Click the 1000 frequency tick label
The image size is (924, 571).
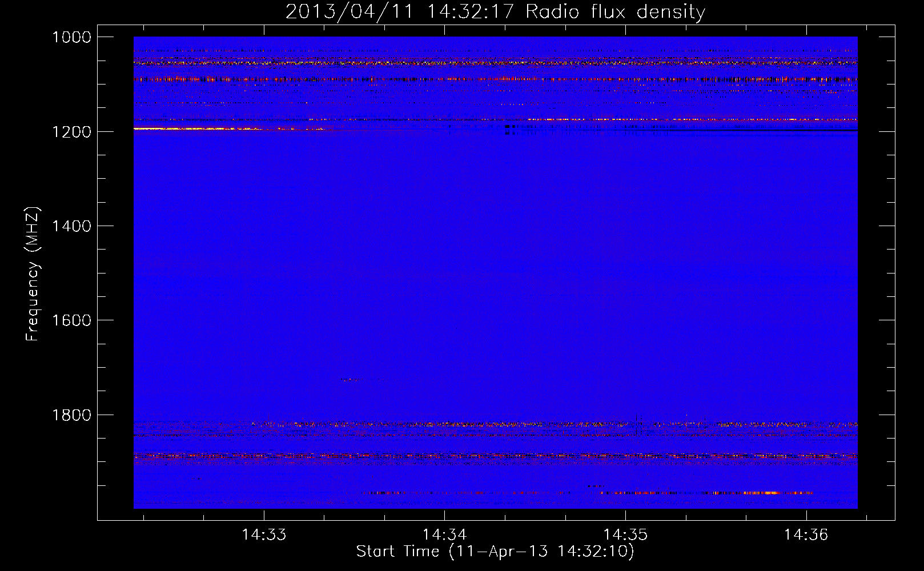[x=71, y=37]
